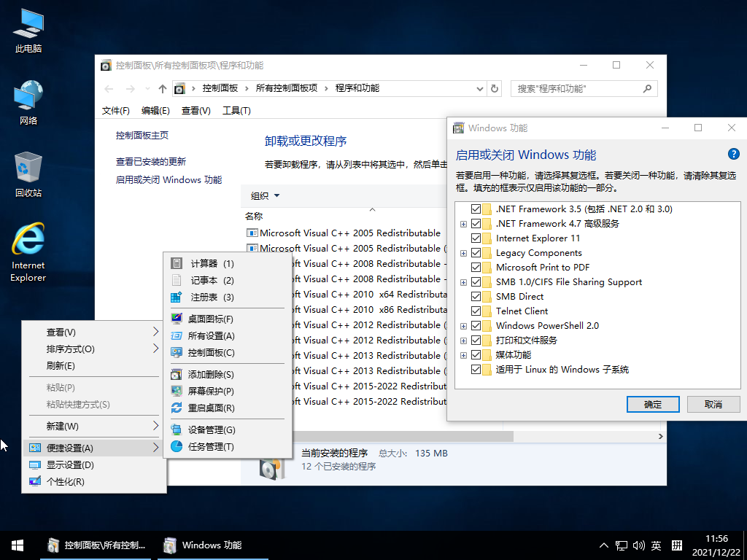Click the network icon in system tray
The width and height of the screenshot is (747, 560).
tap(622, 545)
